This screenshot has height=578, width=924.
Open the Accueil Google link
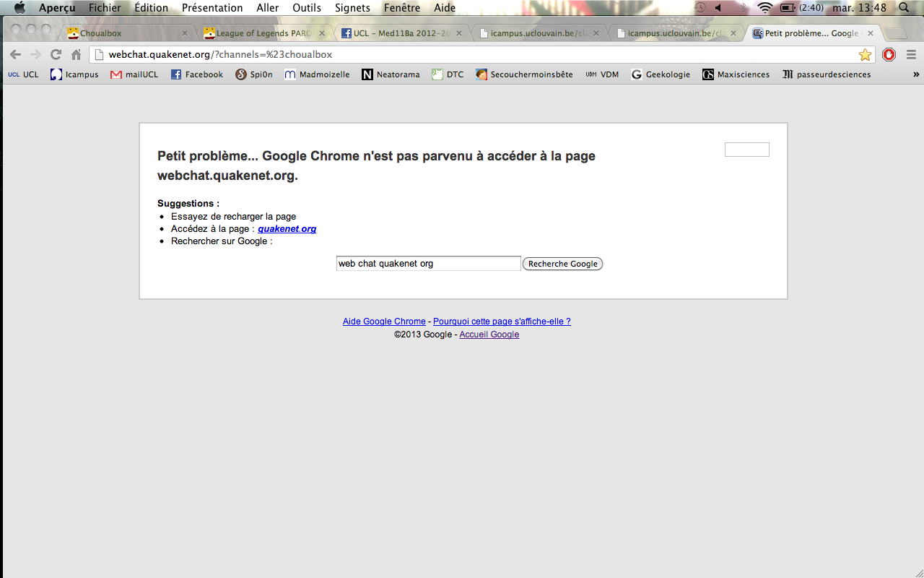[x=489, y=335]
